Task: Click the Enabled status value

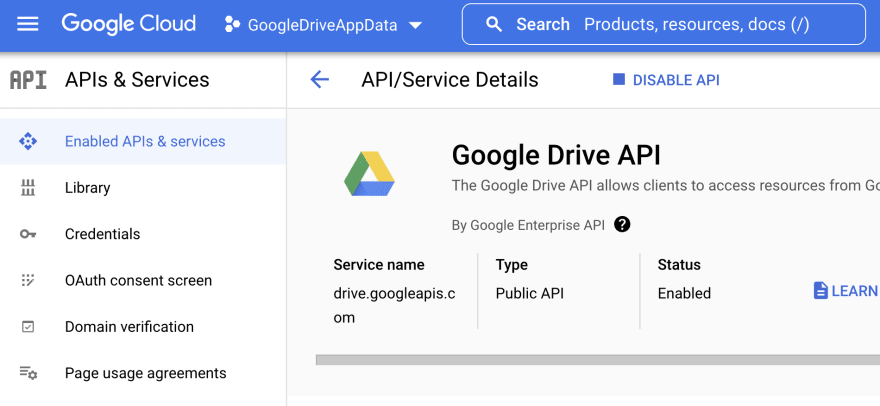Action: (x=684, y=293)
